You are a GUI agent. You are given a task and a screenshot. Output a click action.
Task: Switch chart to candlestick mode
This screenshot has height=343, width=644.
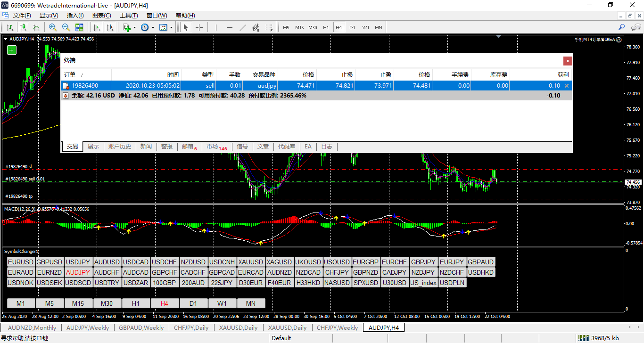(x=23, y=27)
